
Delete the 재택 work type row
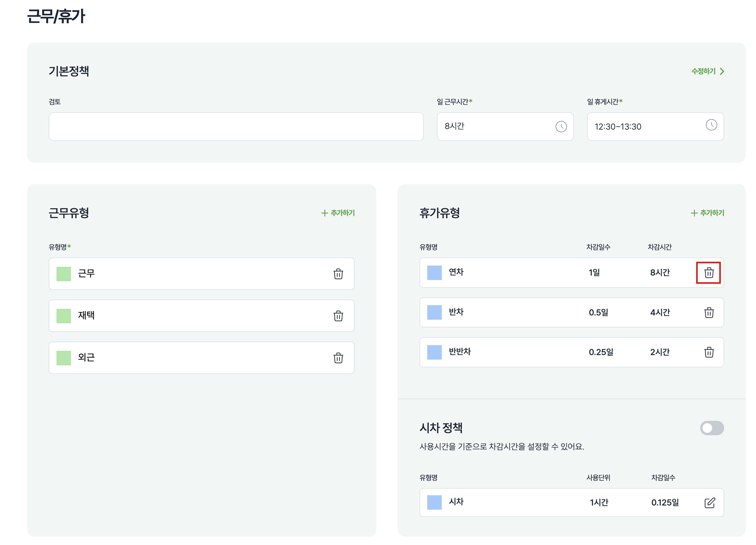(x=338, y=316)
